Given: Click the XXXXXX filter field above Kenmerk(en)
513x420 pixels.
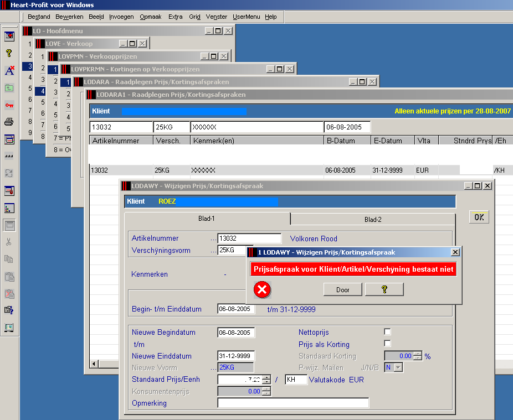Looking at the screenshot, I should [257, 127].
